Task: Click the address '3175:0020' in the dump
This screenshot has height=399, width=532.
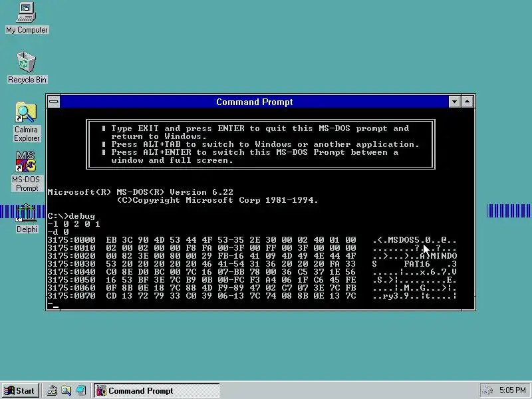Action: [x=71, y=256]
